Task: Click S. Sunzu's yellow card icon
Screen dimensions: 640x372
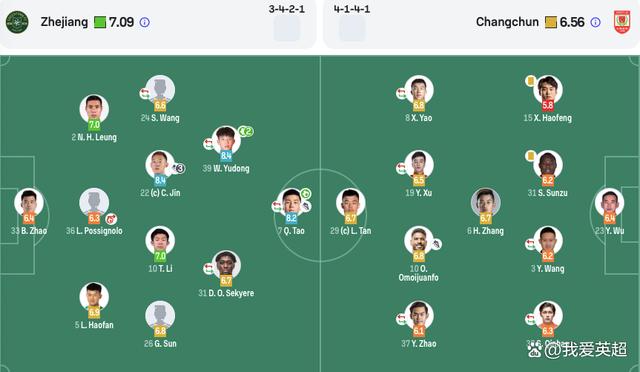Action: 531,156
